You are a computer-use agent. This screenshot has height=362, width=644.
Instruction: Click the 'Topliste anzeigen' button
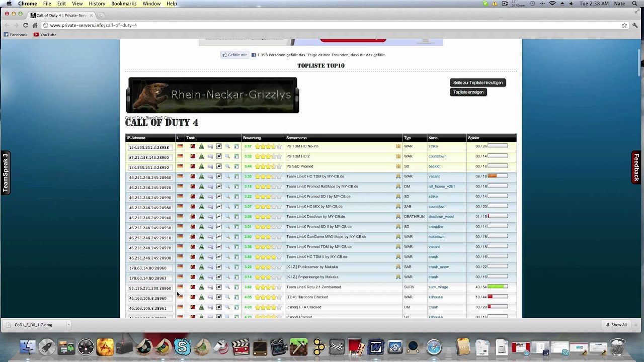coord(468,92)
